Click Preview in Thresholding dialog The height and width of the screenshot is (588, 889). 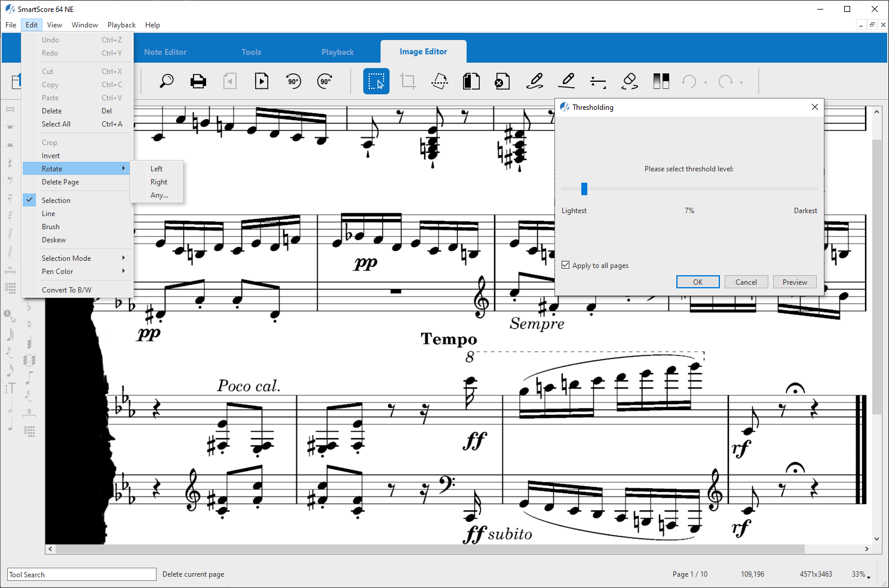pos(795,282)
